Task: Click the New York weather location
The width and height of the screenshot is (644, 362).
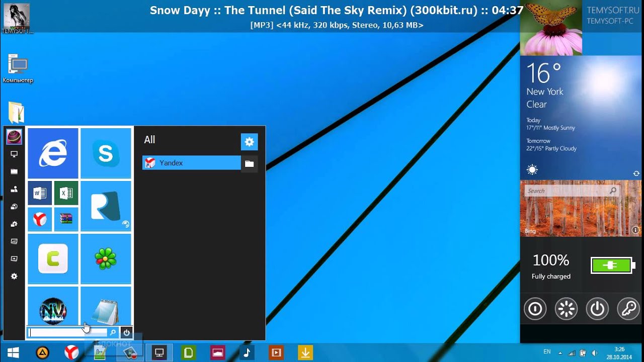Action: click(x=545, y=92)
